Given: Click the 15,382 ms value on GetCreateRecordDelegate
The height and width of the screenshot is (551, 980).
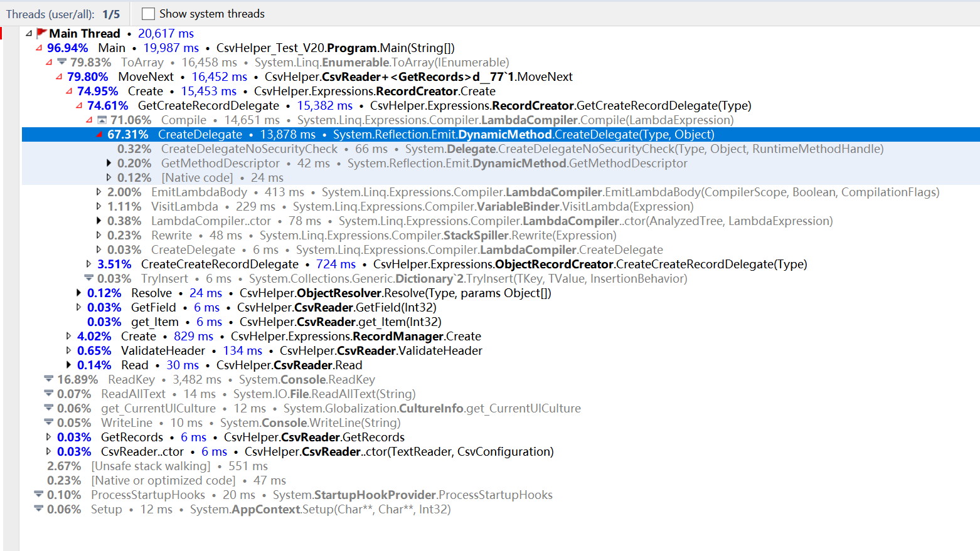Looking at the screenshot, I should click(325, 105).
